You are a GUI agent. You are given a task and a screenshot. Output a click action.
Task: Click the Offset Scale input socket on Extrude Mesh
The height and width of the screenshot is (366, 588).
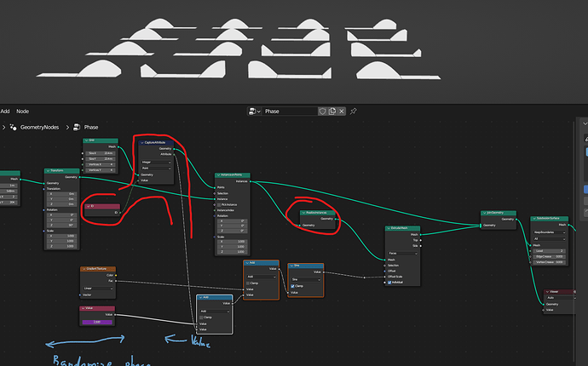(x=384, y=277)
